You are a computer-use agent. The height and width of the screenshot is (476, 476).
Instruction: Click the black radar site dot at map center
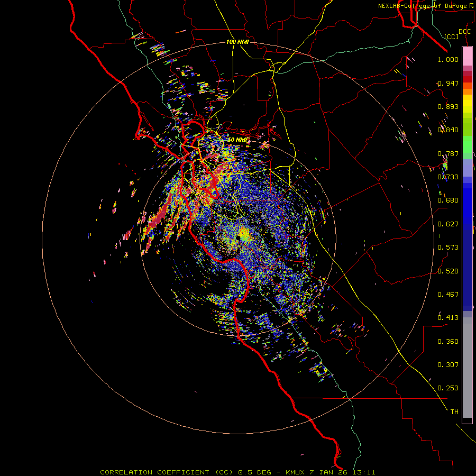(x=239, y=238)
